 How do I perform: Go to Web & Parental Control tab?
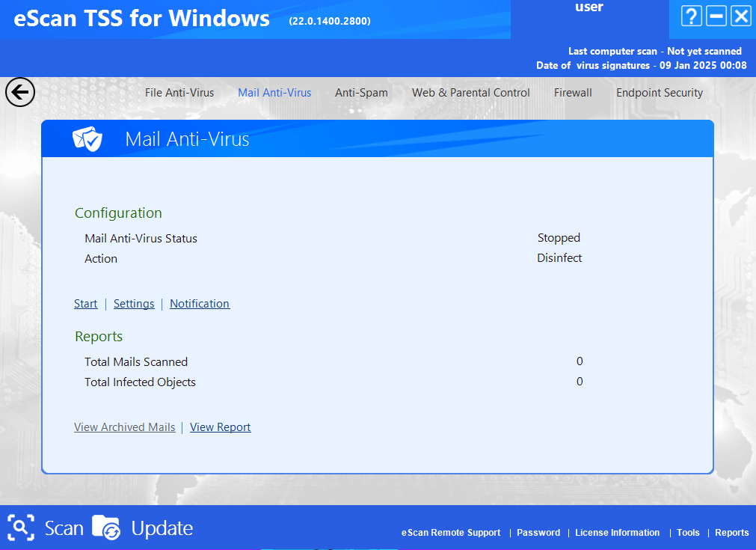coord(470,93)
